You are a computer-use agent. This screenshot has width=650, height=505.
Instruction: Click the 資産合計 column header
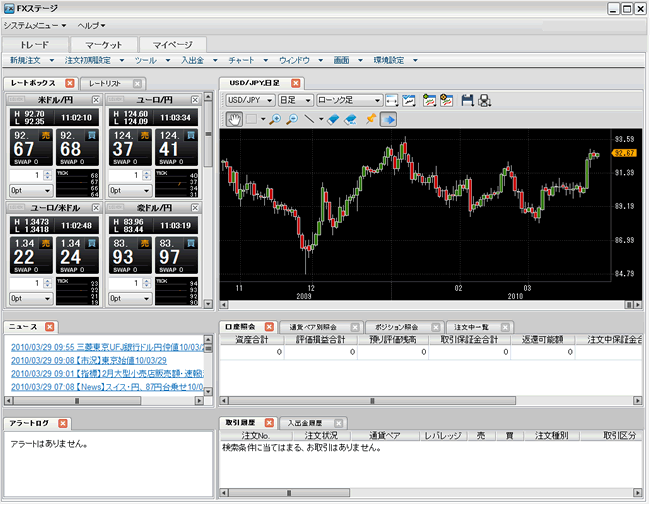coord(252,340)
